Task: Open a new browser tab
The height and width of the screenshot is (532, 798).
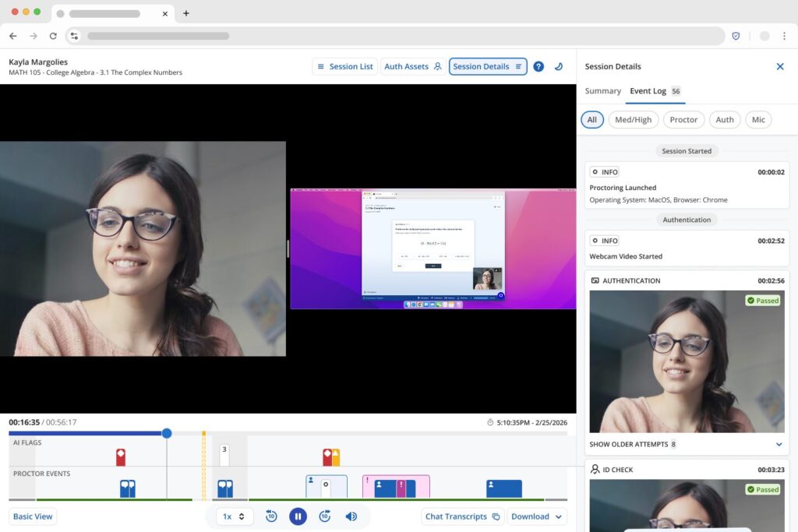Action: pos(186,14)
